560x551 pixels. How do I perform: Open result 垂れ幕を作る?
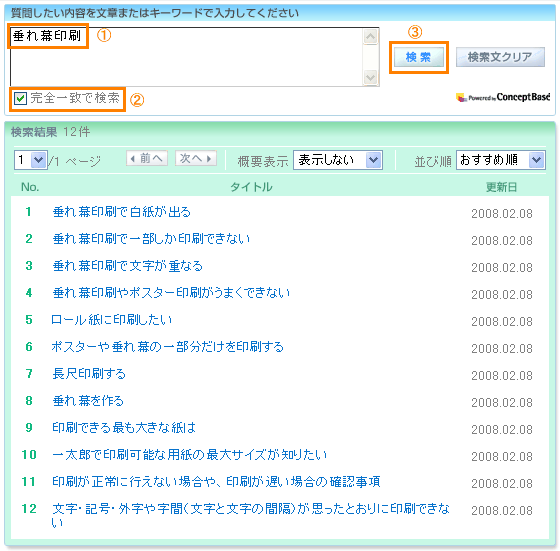(88, 401)
